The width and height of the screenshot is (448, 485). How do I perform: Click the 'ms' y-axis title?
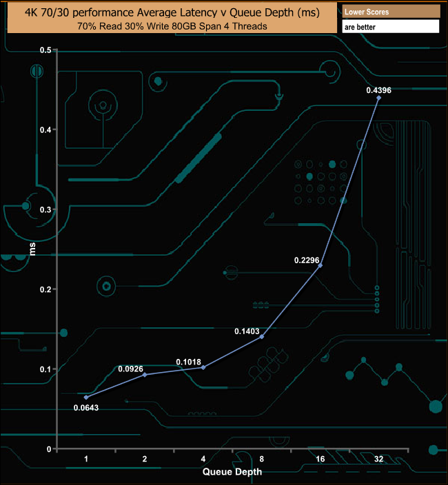pyautogui.click(x=32, y=249)
